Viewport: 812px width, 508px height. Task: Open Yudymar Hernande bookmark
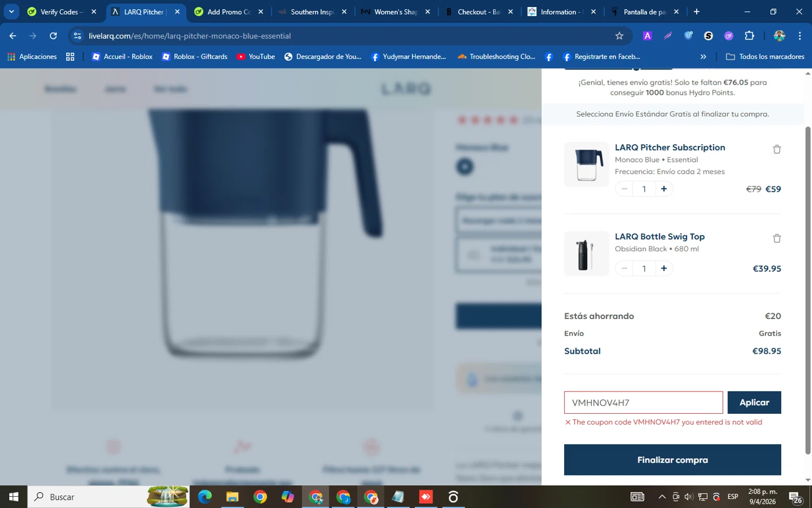409,56
